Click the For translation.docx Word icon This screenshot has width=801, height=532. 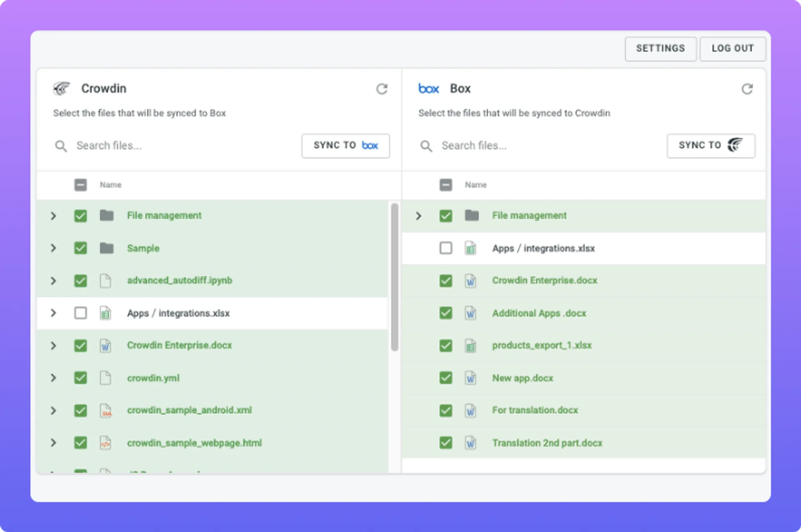(x=471, y=411)
